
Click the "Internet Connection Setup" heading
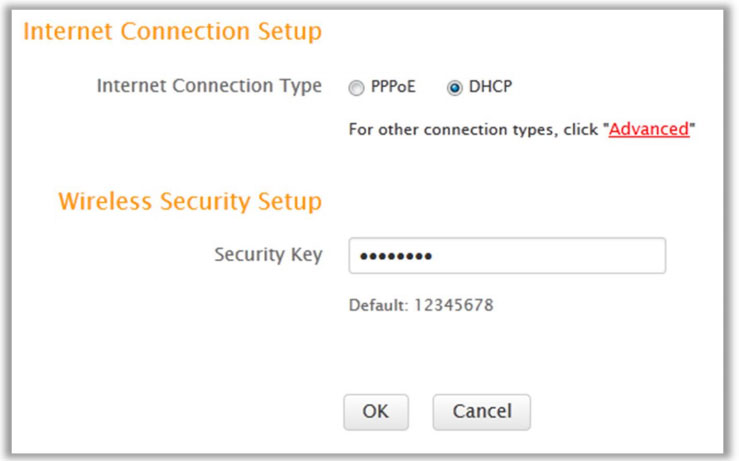[172, 32]
